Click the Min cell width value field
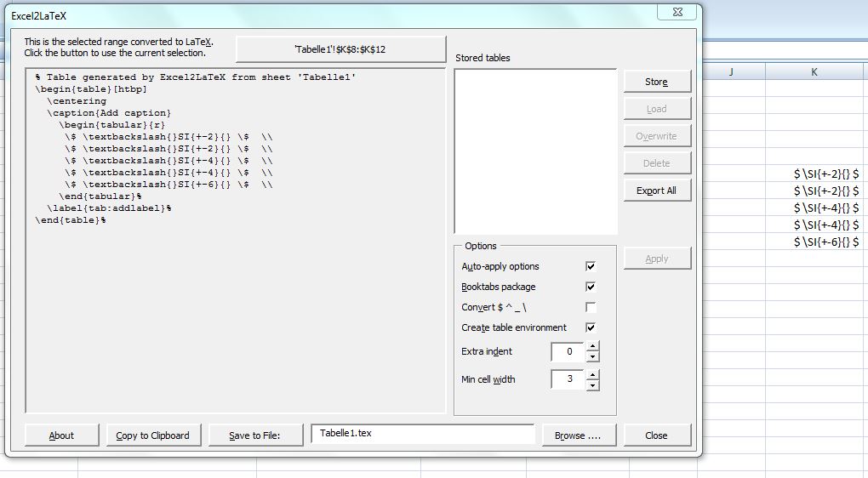 click(x=568, y=379)
